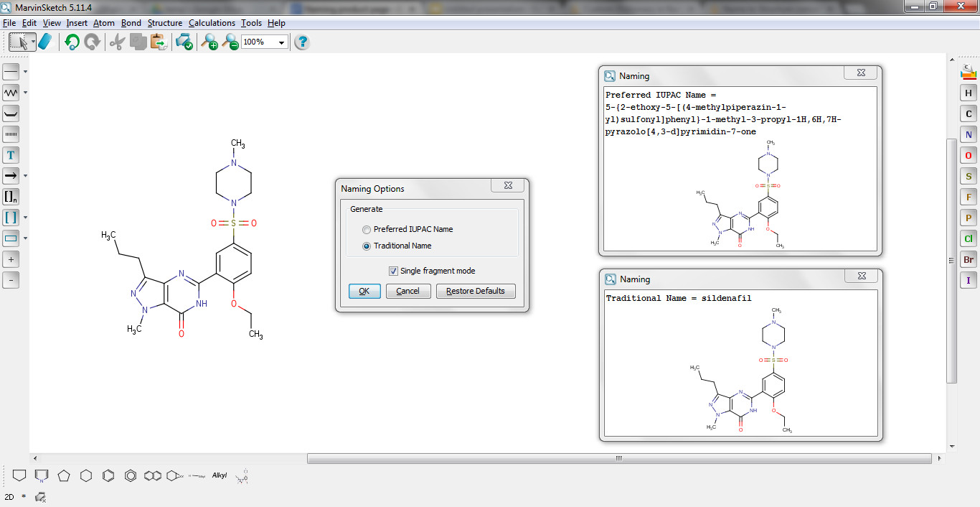Click the Zoom In magnifier icon
980x507 pixels.
pyautogui.click(x=210, y=42)
